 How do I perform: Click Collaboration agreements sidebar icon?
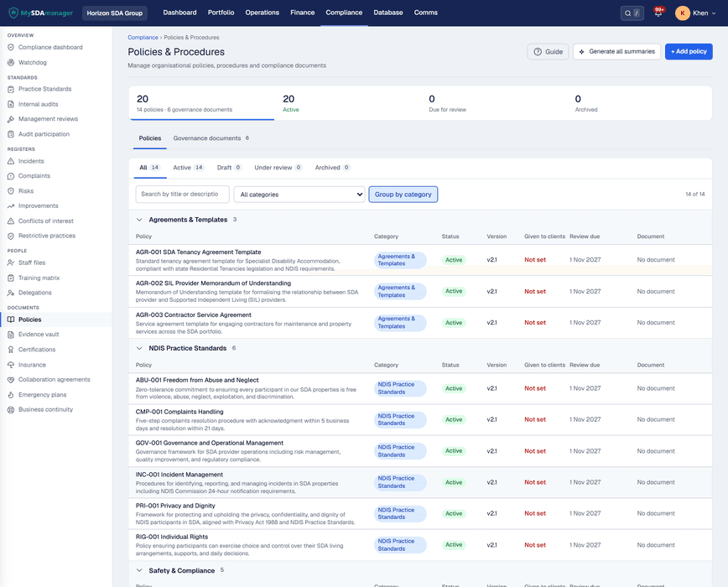click(x=11, y=380)
